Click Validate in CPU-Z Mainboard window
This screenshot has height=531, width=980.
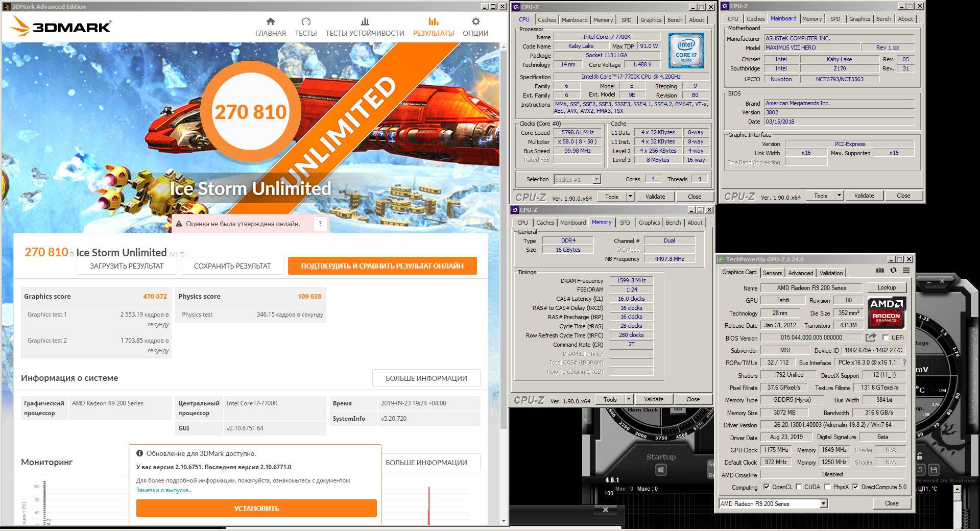(864, 196)
